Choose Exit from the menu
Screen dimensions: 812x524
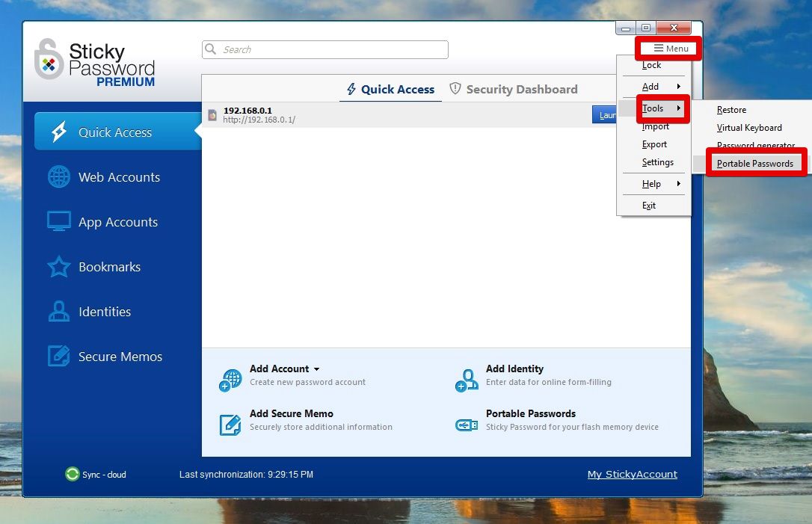[649, 206]
